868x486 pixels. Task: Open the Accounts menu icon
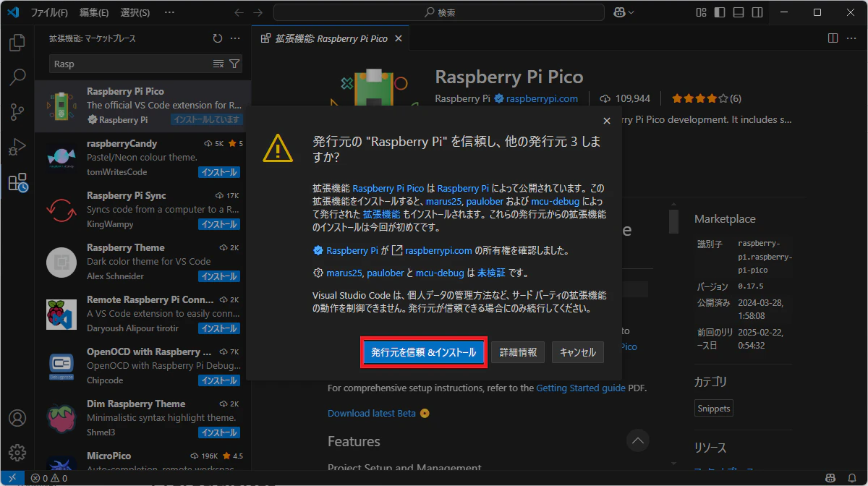coord(17,419)
